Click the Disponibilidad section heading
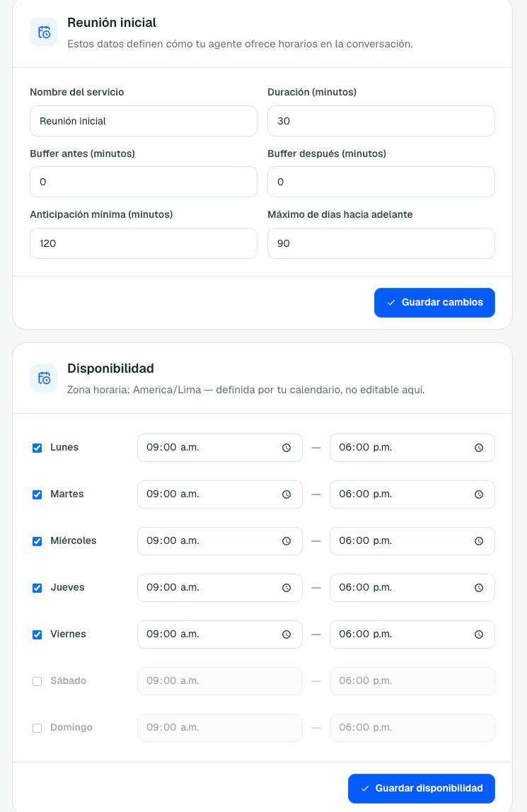This screenshot has width=527, height=812. point(111,369)
